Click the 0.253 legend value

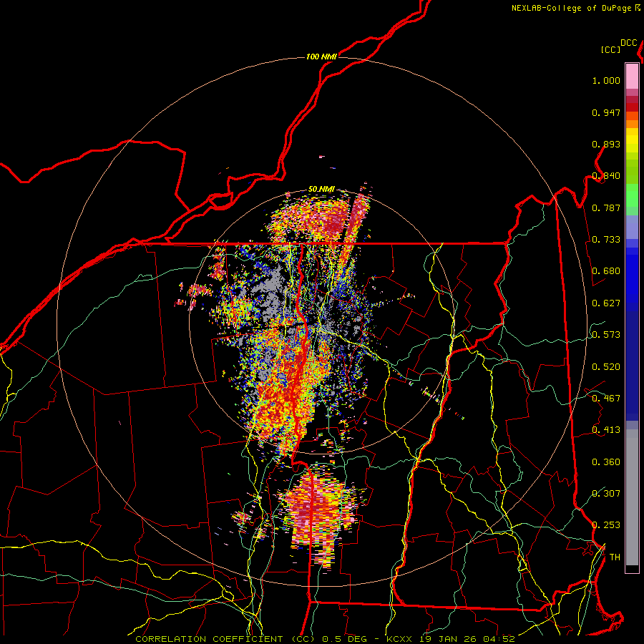[606, 525]
